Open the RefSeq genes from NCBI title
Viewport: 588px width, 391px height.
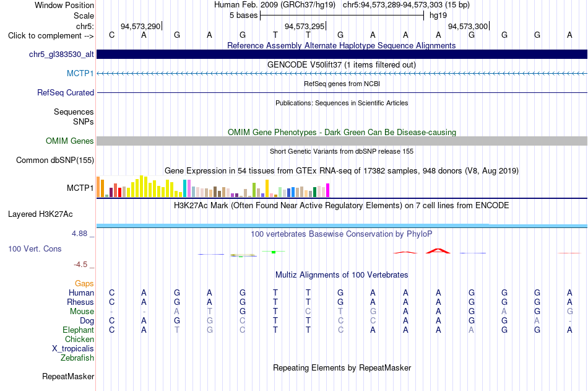click(342, 84)
